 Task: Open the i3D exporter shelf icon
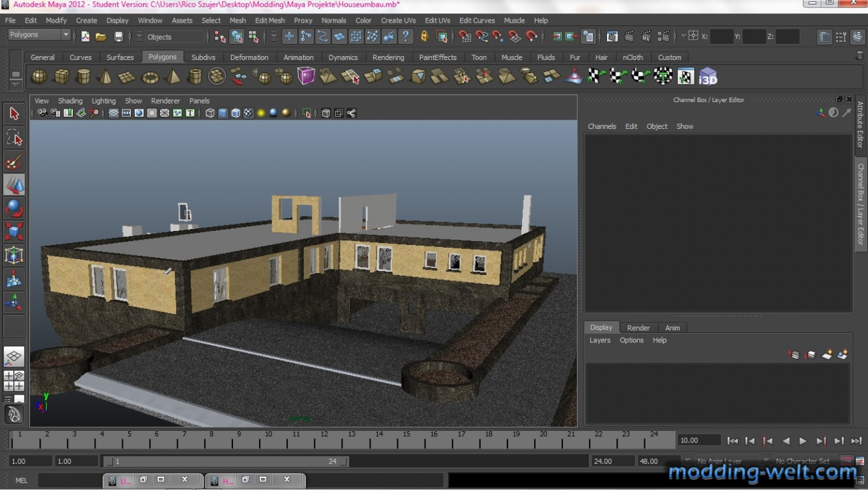[708, 77]
